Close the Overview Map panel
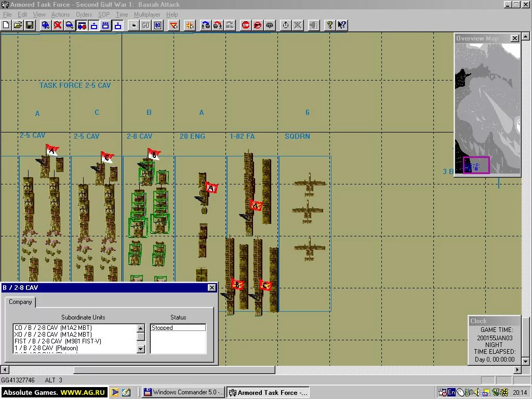The width and height of the screenshot is (532, 399). pos(515,38)
